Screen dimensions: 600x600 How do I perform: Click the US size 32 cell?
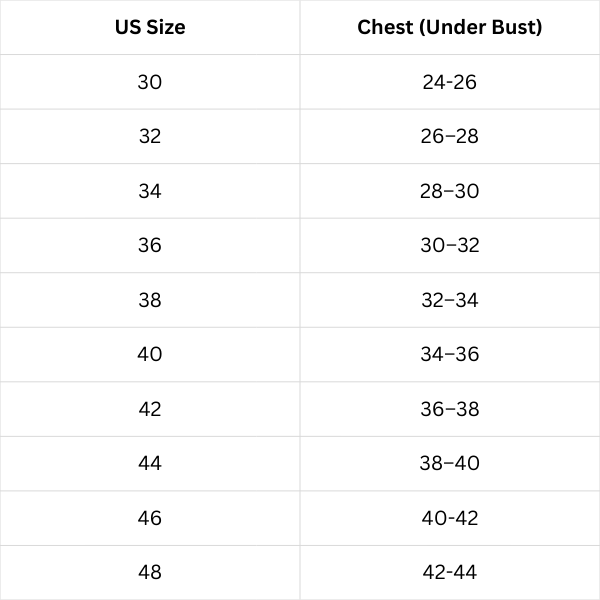(150, 136)
